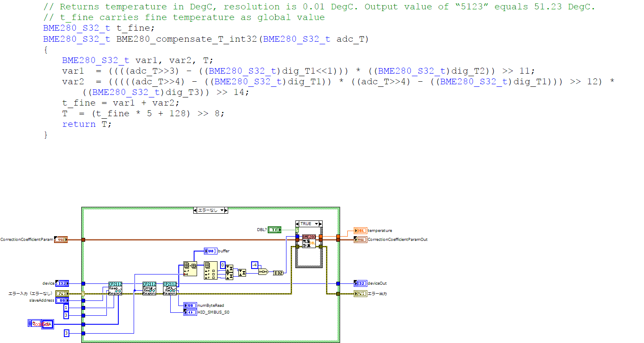644x343 pixels.
Task: Select the rightmost Join Numbers node
Action: 242,272
